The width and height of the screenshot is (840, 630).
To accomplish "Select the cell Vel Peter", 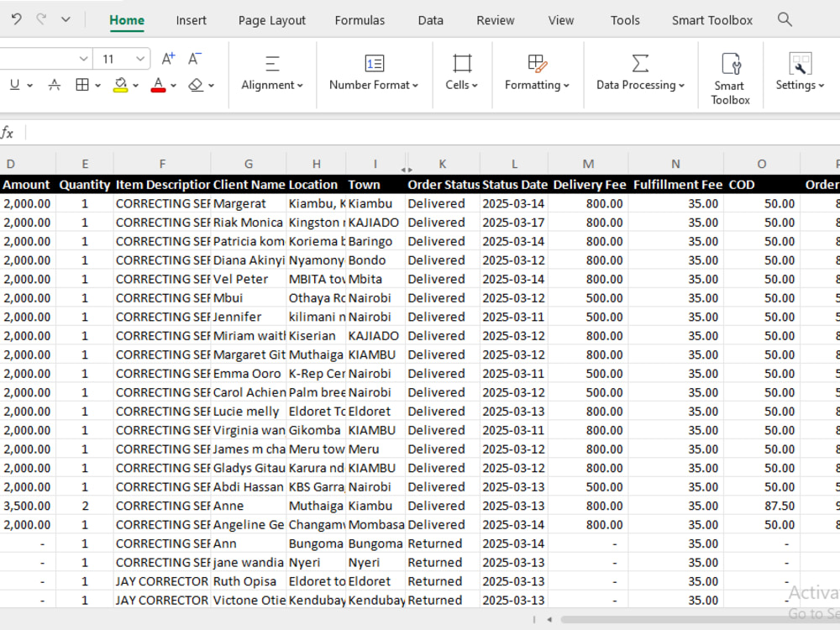I will tap(249, 279).
